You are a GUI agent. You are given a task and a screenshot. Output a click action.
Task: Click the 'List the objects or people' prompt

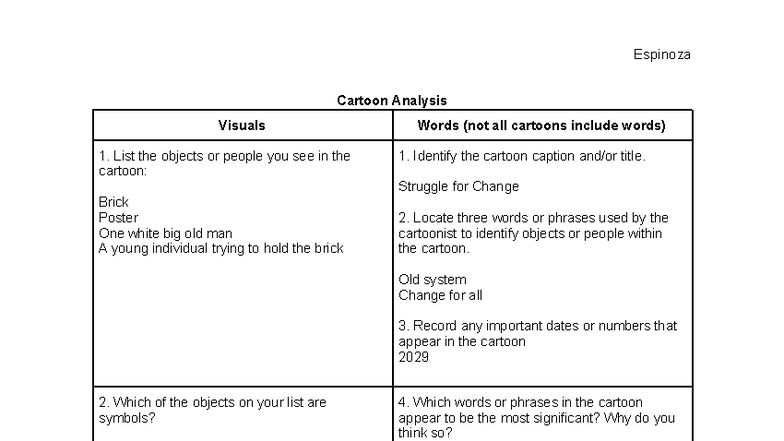pos(224,156)
